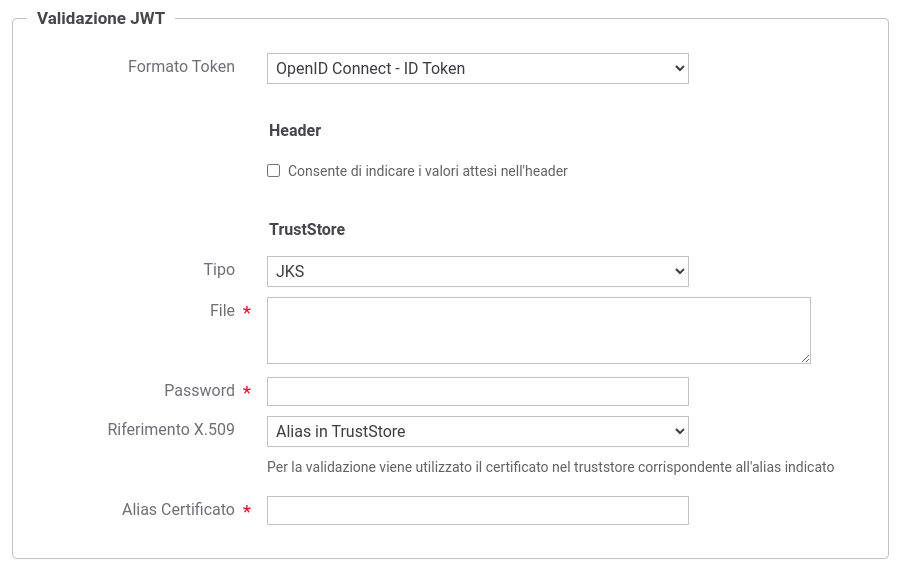The image size is (900, 569).
Task: Focus the Password input field
Action: [478, 392]
